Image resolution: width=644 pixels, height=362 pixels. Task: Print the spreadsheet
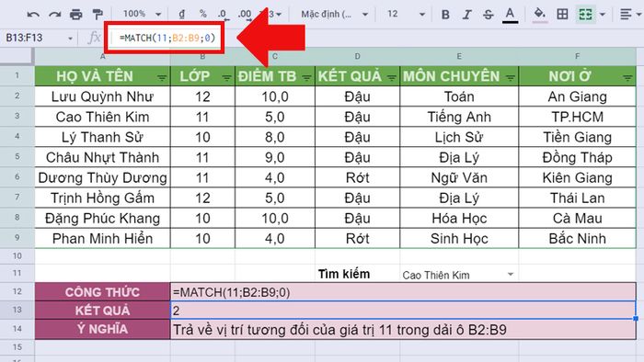76,15
